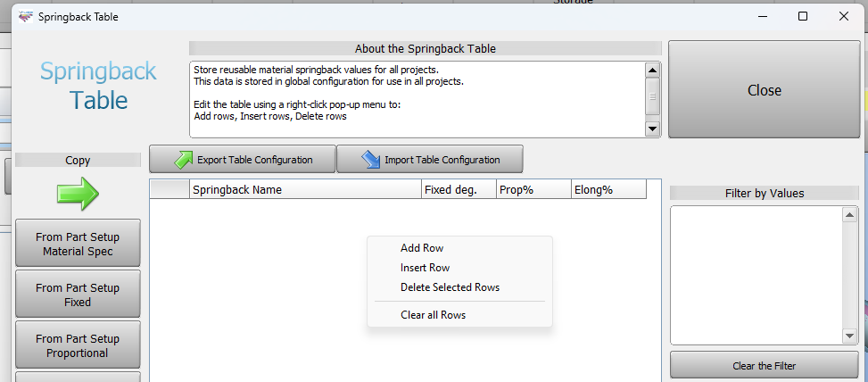This screenshot has height=382, width=868.
Task: Click About box scroll down arrow
Action: click(653, 129)
